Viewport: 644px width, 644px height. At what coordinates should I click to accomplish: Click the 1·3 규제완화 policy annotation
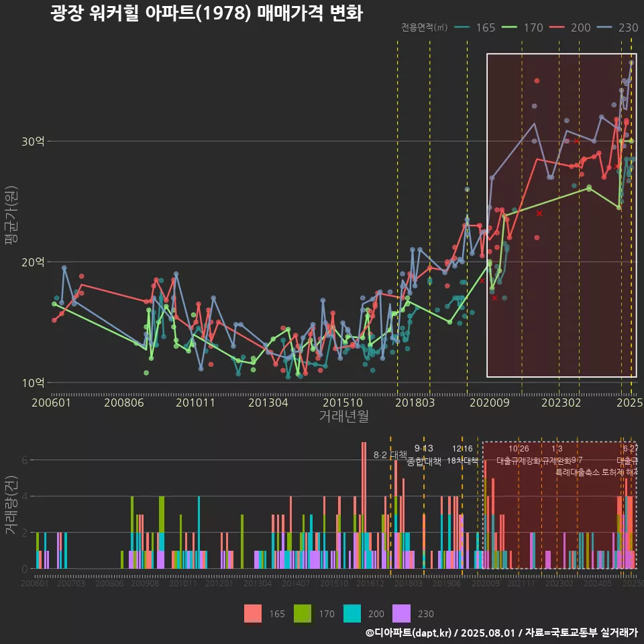(557, 455)
